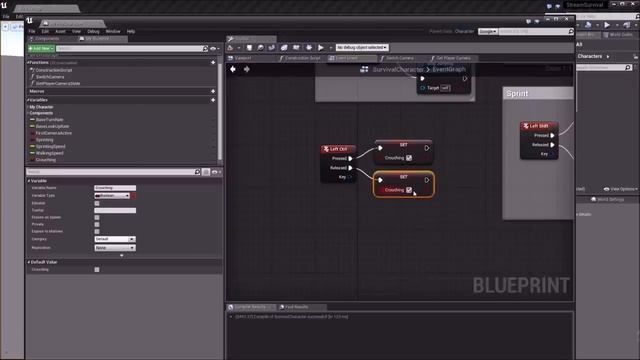This screenshot has height=360, width=640.
Task: Click output exec pin of selected SET node
Action: (427, 180)
